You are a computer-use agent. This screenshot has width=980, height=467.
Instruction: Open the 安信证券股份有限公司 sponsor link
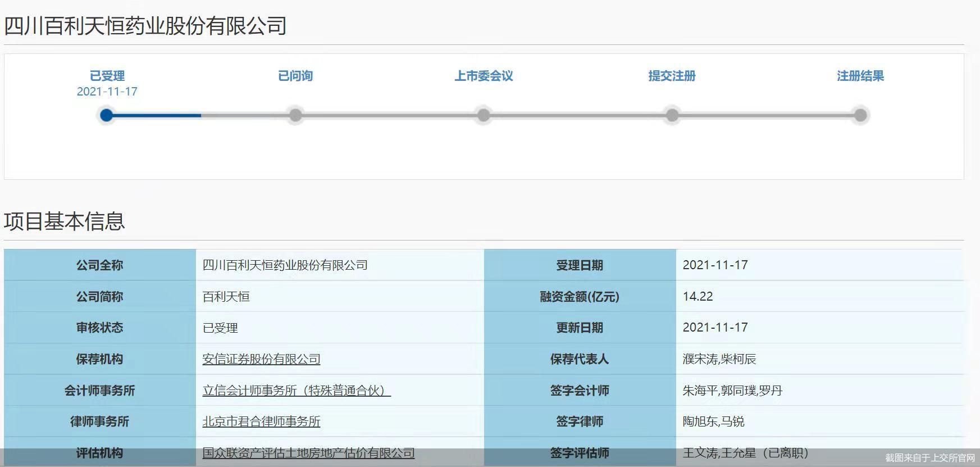coord(261,359)
